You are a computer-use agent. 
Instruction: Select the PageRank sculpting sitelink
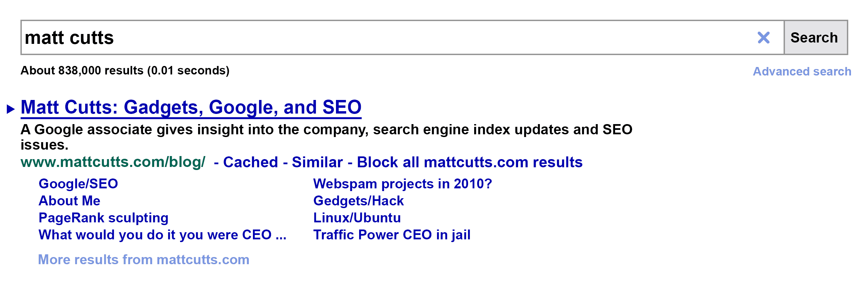pyautogui.click(x=103, y=218)
